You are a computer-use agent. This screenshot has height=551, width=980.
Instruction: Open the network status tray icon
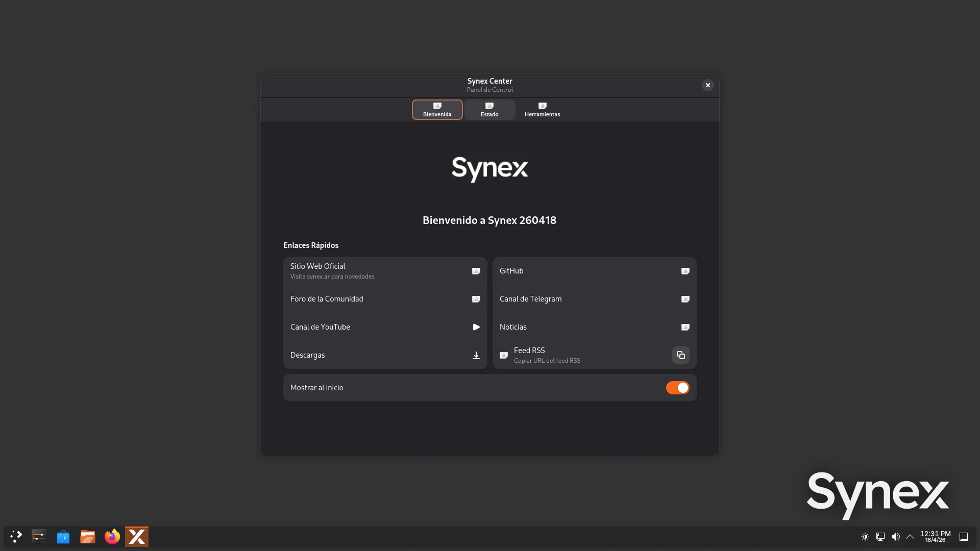880,537
